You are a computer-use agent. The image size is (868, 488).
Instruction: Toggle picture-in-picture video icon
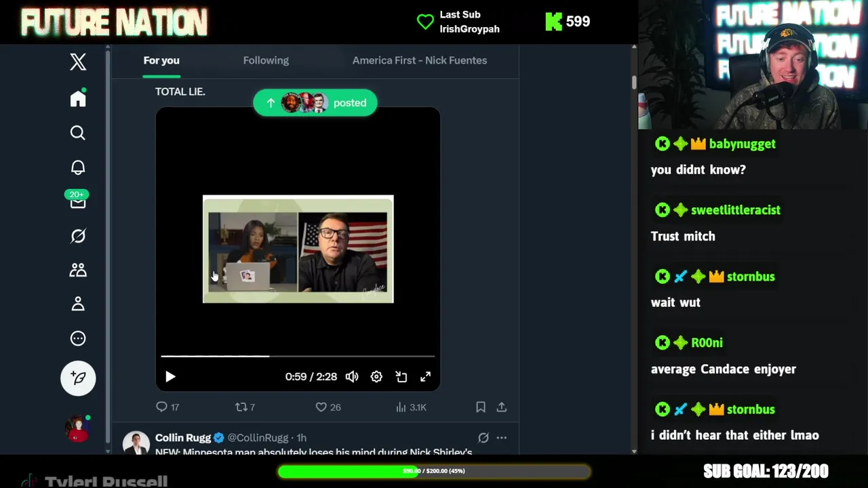(x=401, y=377)
